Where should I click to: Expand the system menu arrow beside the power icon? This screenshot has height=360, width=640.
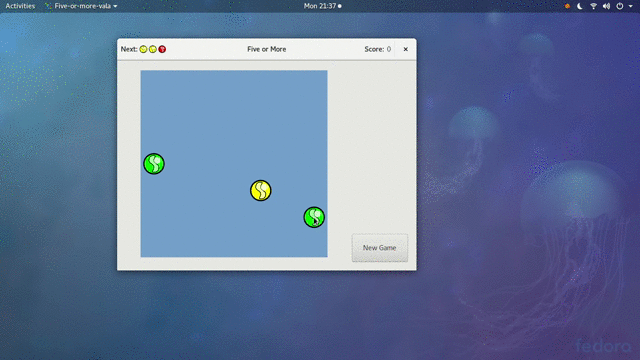click(x=631, y=7)
